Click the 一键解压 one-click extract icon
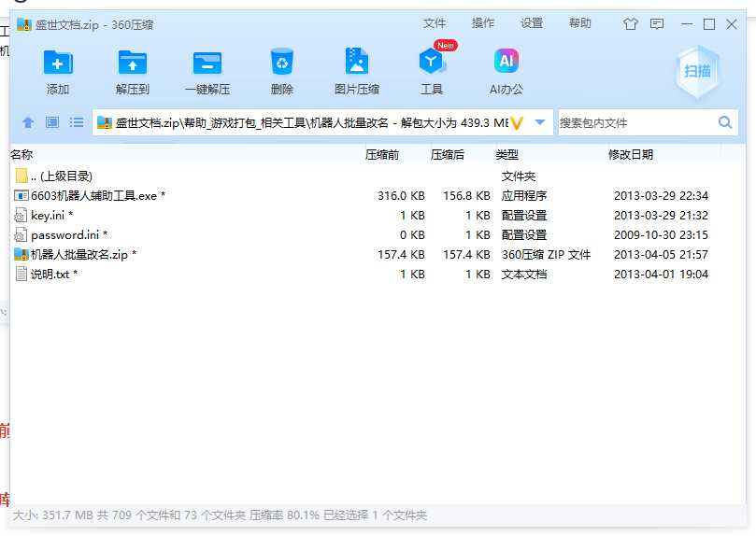Viewport: 756px width, 536px height. [x=207, y=63]
